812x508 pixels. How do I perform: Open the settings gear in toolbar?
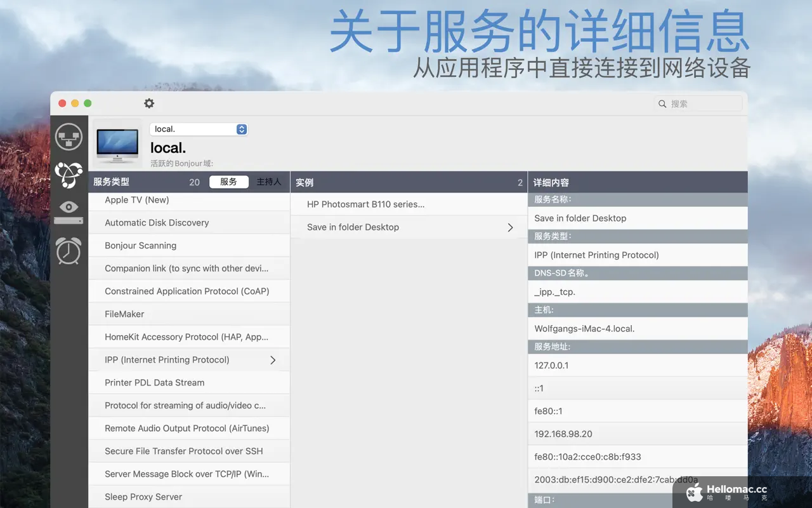tap(149, 104)
